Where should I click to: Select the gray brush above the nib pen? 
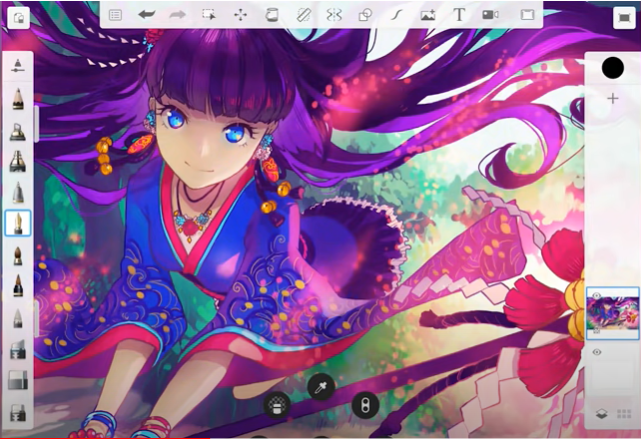click(18, 192)
